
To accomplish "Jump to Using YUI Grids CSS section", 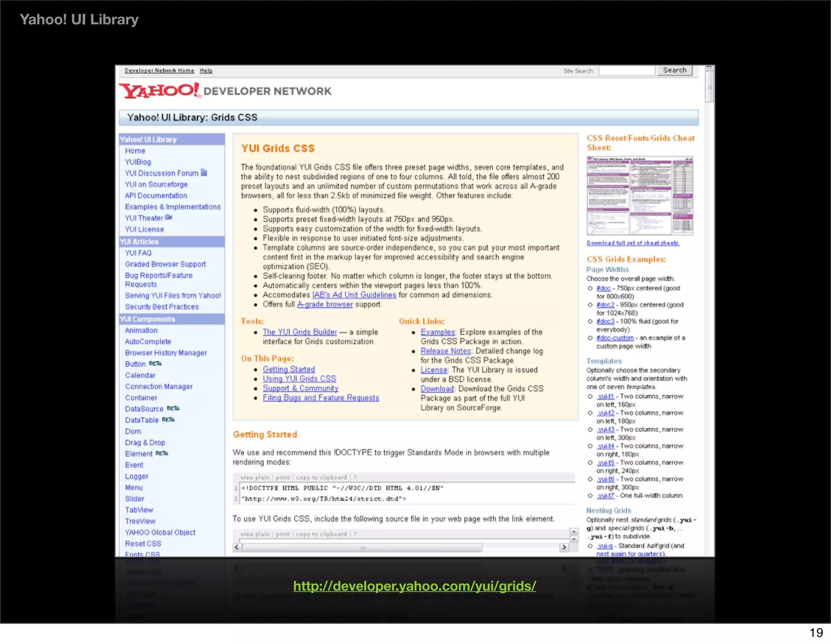I will (299, 379).
